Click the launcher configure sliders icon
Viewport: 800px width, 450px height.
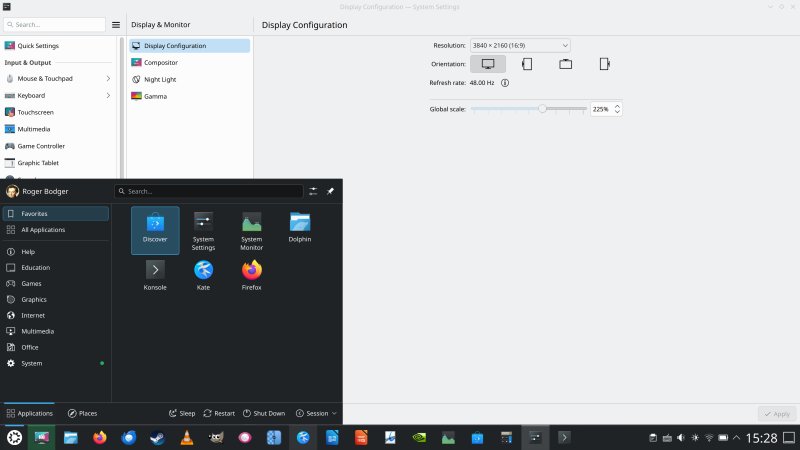[x=313, y=191]
